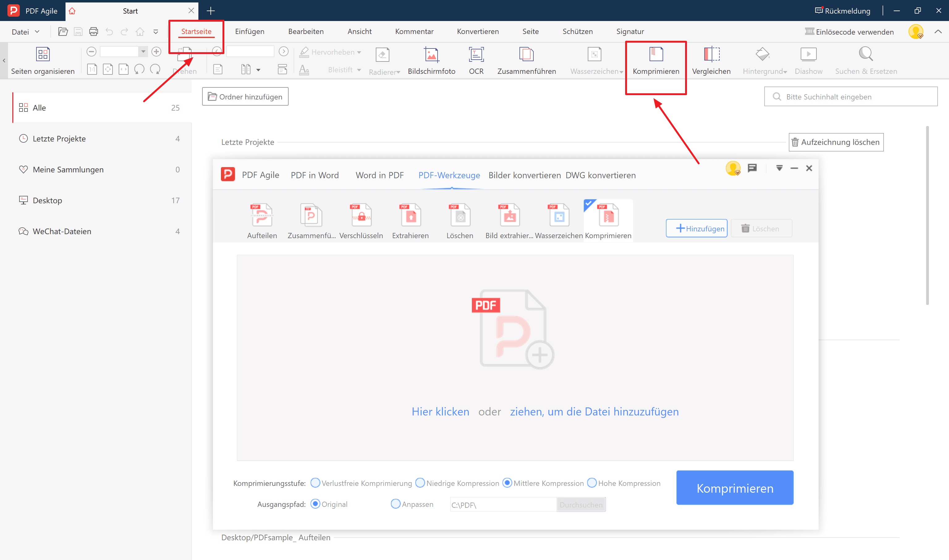
Task: Open a new tab with plus
Action: (x=211, y=11)
